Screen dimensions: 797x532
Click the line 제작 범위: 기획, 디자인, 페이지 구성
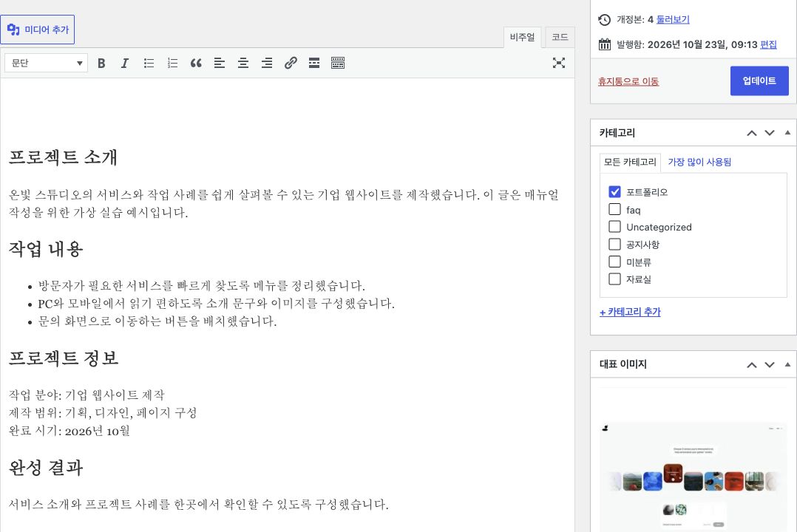click(103, 413)
